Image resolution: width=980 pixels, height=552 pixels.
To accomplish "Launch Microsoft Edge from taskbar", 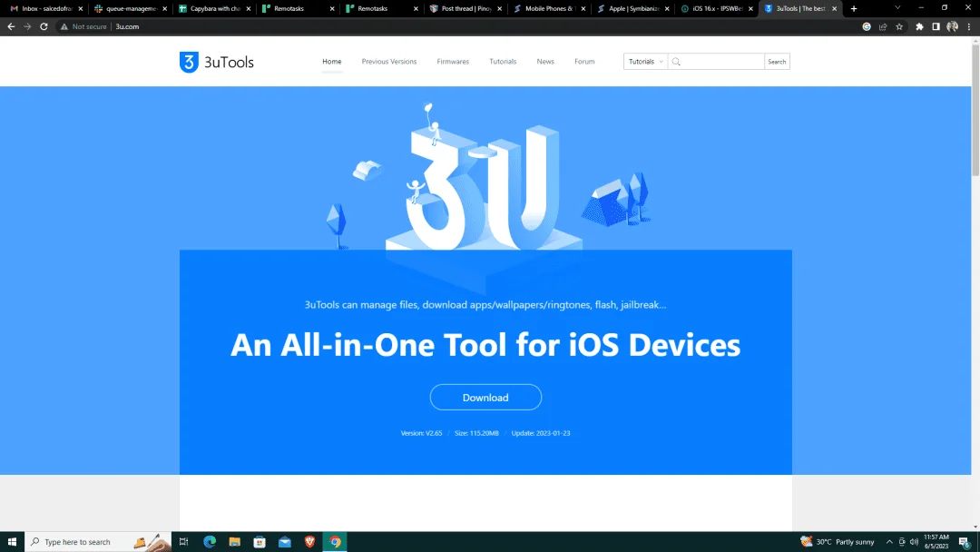I will [x=210, y=541].
